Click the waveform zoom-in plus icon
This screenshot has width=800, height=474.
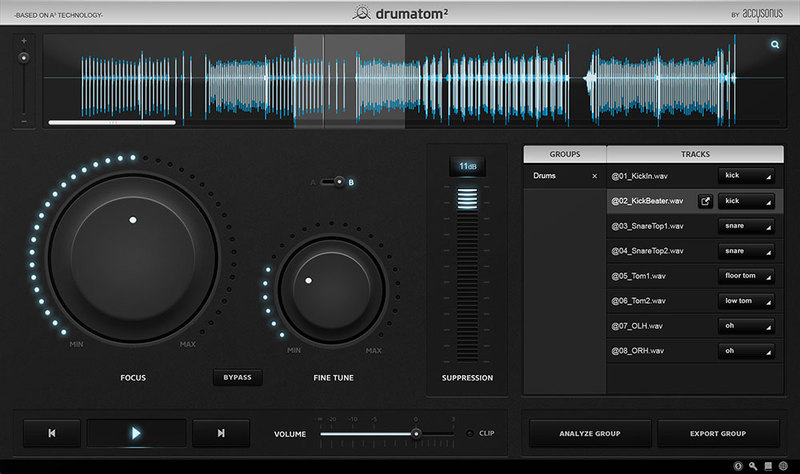pos(24,41)
